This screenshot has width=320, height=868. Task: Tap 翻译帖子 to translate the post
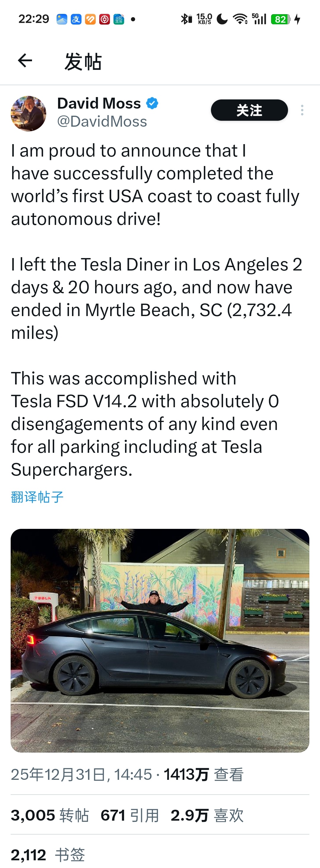coord(37,497)
